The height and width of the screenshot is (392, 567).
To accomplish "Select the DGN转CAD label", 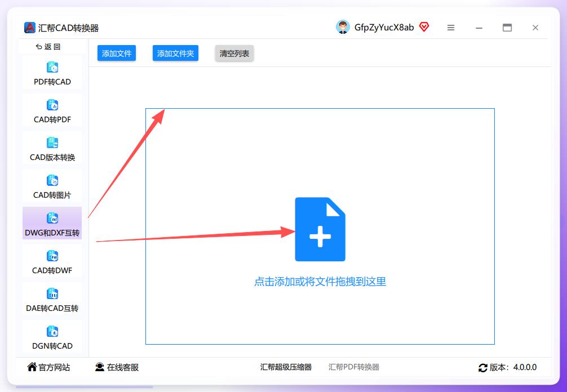I will (x=52, y=346).
